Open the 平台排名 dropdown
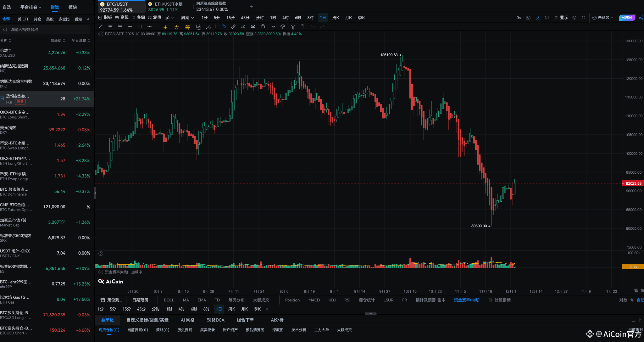The width and height of the screenshot is (644, 342). click(x=31, y=7)
